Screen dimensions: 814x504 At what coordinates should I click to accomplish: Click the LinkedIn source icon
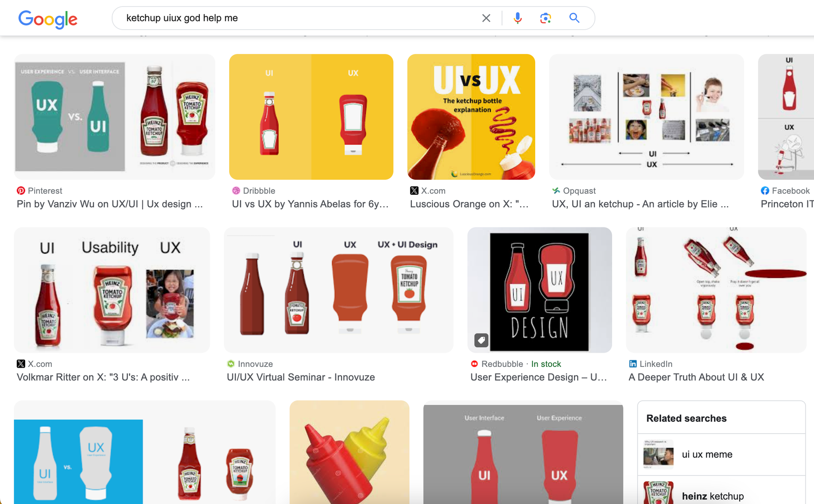click(x=633, y=364)
